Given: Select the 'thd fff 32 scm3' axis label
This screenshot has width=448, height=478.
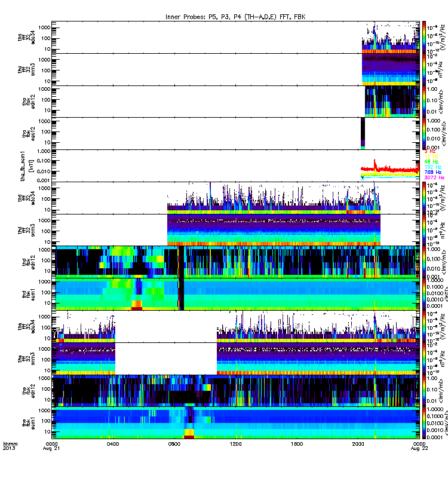Looking at the screenshot, I should click(26, 230).
